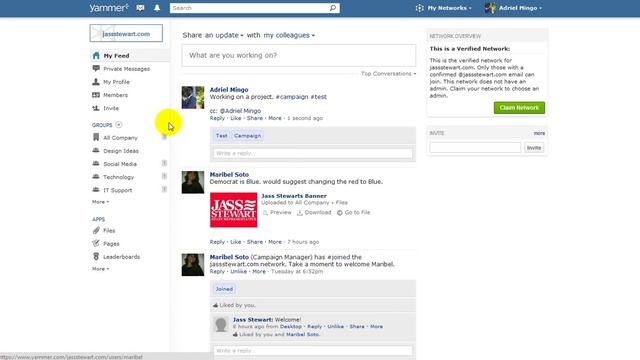This screenshot has height=360, width=640.
Task: Click Adriel Mingo's avatar in the header
Action: pos(490,8)
